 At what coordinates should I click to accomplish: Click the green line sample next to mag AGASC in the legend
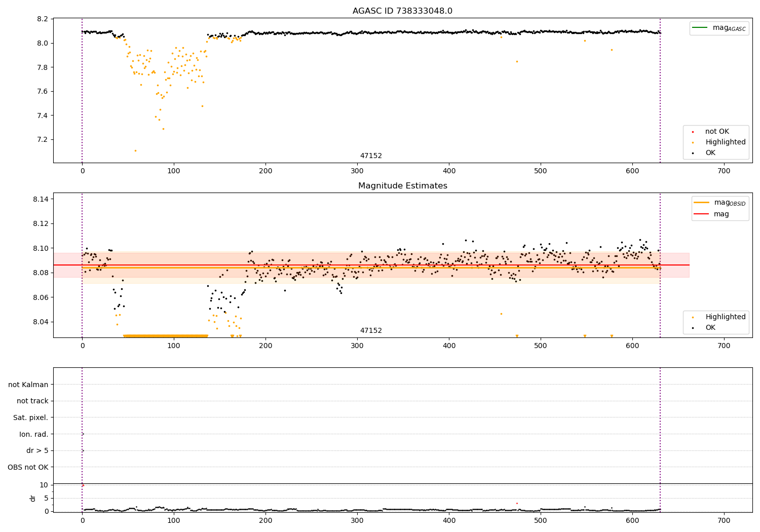[x=700, y=28]
